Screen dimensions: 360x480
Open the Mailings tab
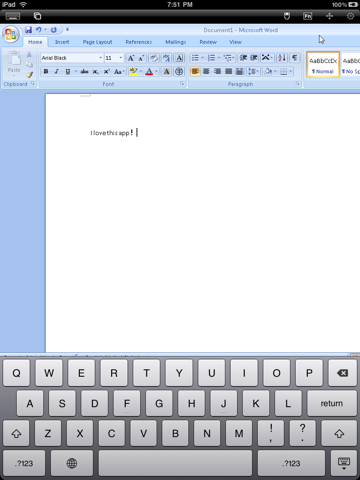[176, 42]
